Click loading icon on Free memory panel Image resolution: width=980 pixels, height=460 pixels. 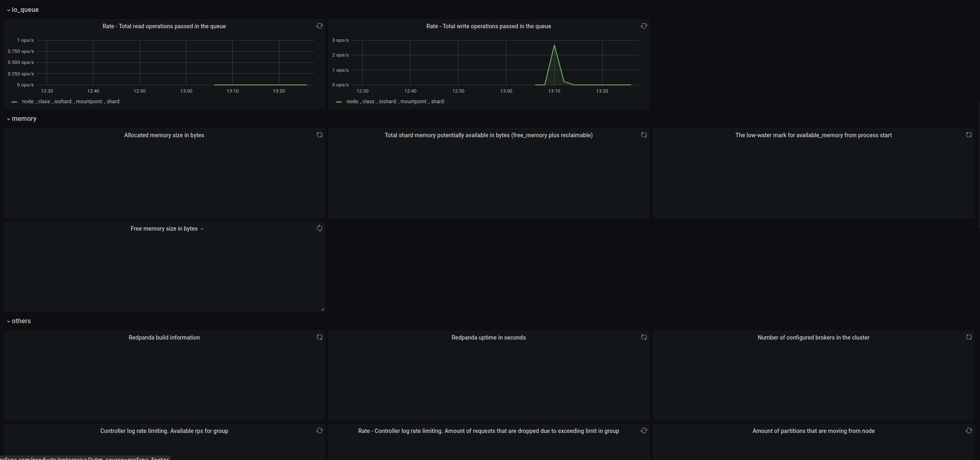[319, 229]
